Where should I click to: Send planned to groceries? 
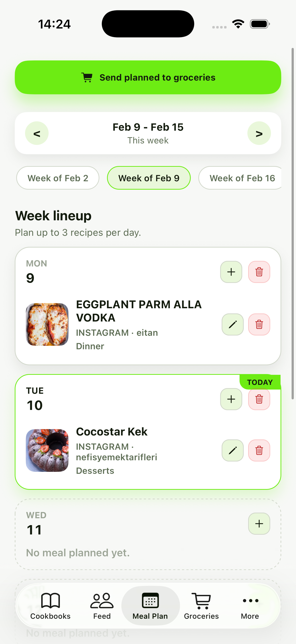(148, 77)
